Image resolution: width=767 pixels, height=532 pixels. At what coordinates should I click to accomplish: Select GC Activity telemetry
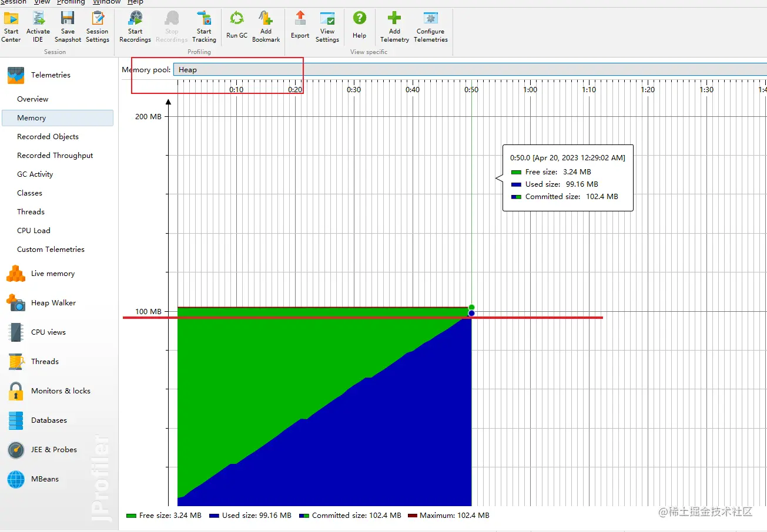pyautogui.click(x=35, y=174)
